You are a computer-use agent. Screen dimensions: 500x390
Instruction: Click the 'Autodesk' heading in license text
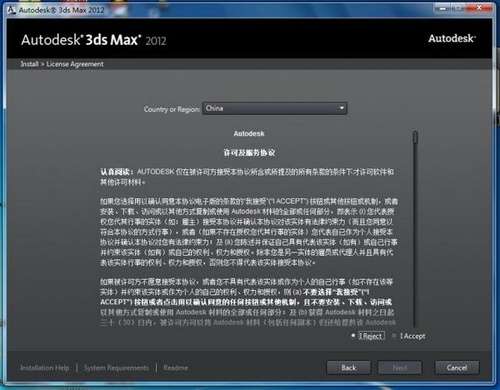(249, 133)
